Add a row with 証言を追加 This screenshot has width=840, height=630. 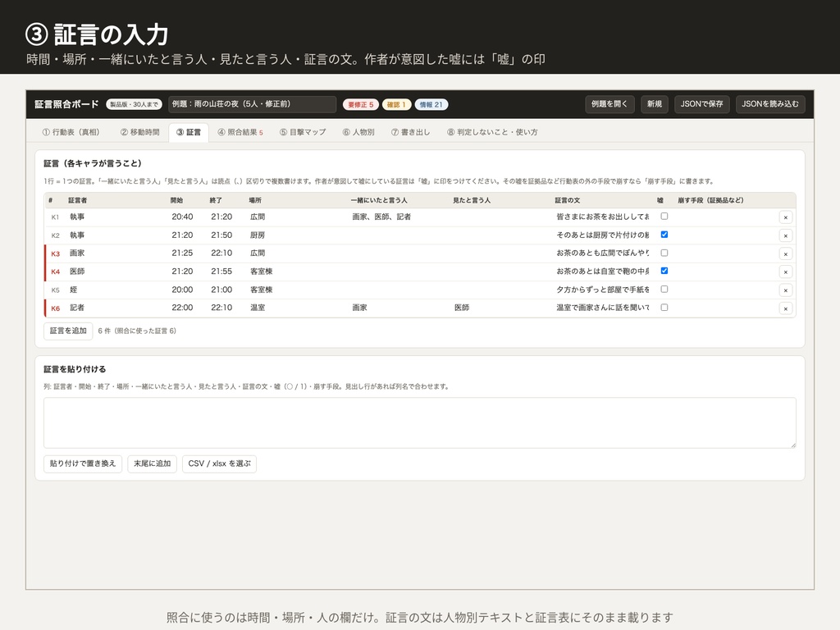pos(68,331)
